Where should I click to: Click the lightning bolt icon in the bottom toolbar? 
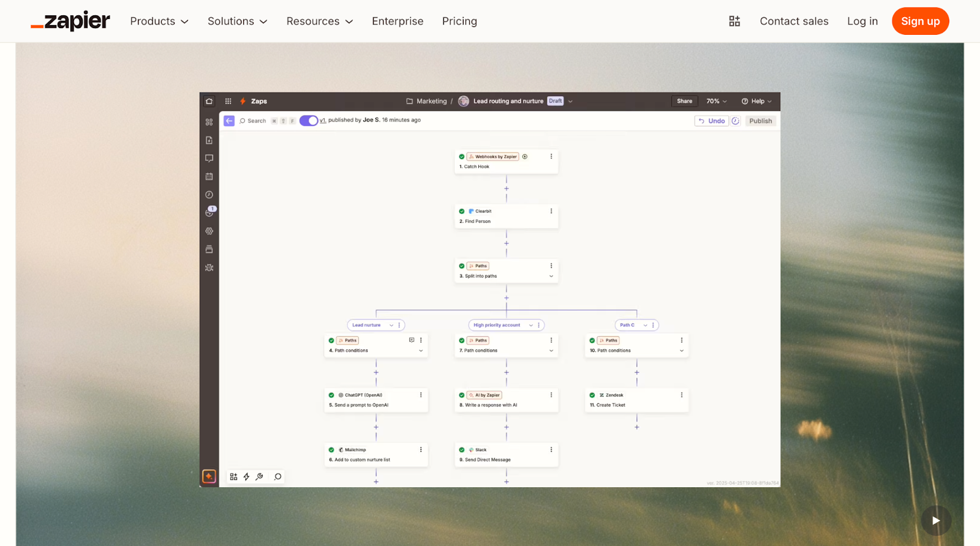[x=246, y=476]
